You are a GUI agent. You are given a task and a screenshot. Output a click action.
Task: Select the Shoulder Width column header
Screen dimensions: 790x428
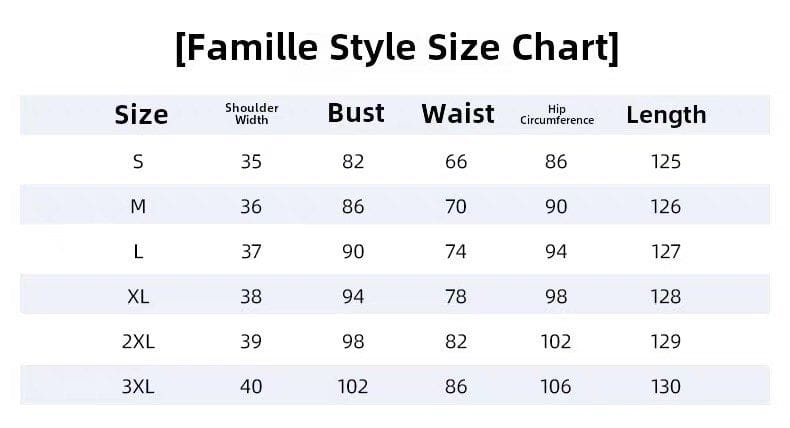click(252, 114)
